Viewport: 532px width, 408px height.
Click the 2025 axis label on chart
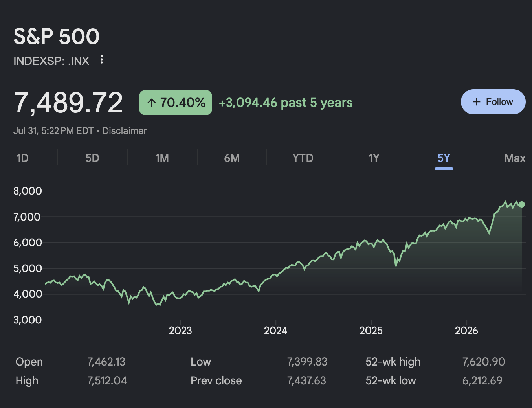[x=371, y=330]
